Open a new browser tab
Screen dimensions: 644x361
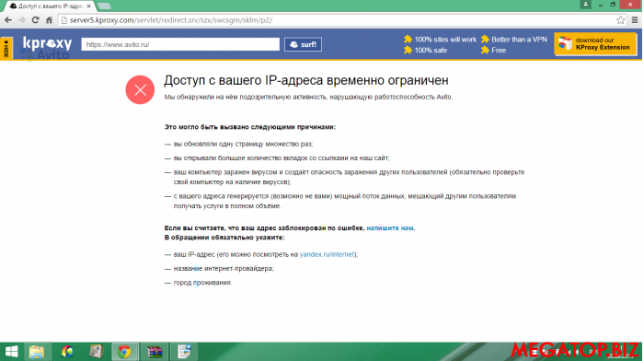click(x=104, y=6)
